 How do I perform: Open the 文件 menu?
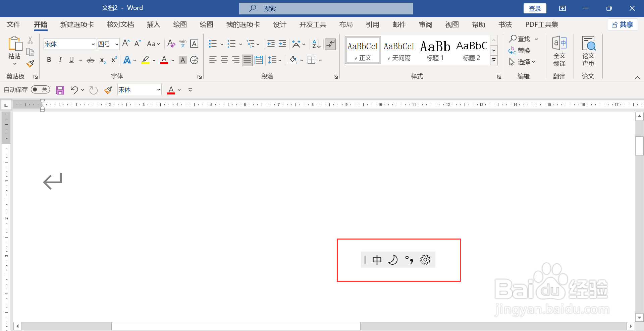(x=13, y=24)
